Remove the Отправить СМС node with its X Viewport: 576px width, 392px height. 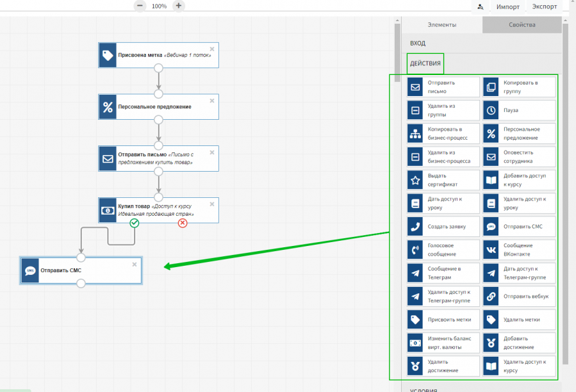pyautogui.click(x=135, y=264)
